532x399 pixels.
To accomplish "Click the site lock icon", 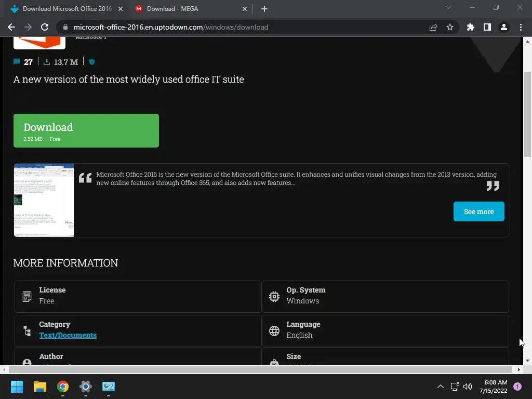I will tap(65, 27).
